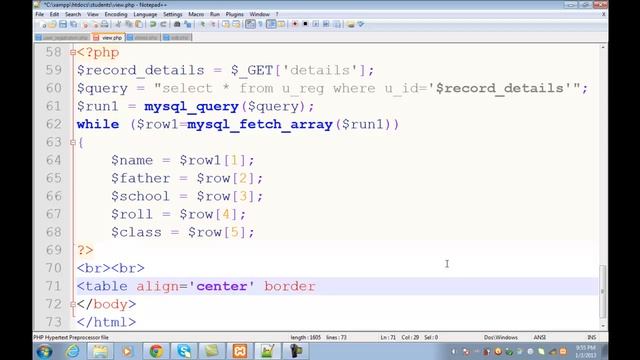Open the Plugins menu

(x=235, y=14)
